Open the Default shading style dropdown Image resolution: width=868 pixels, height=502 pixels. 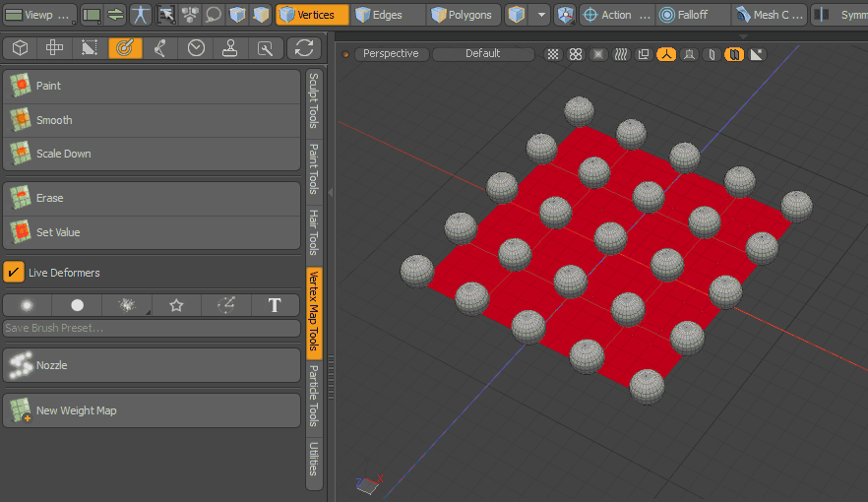482,54
